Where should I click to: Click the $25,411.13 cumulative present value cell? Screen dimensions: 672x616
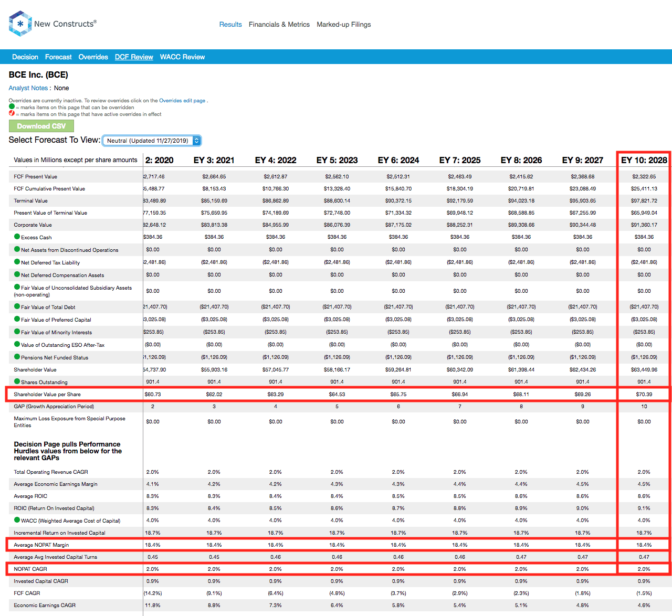pyautogui.click(x=644, y=188)
